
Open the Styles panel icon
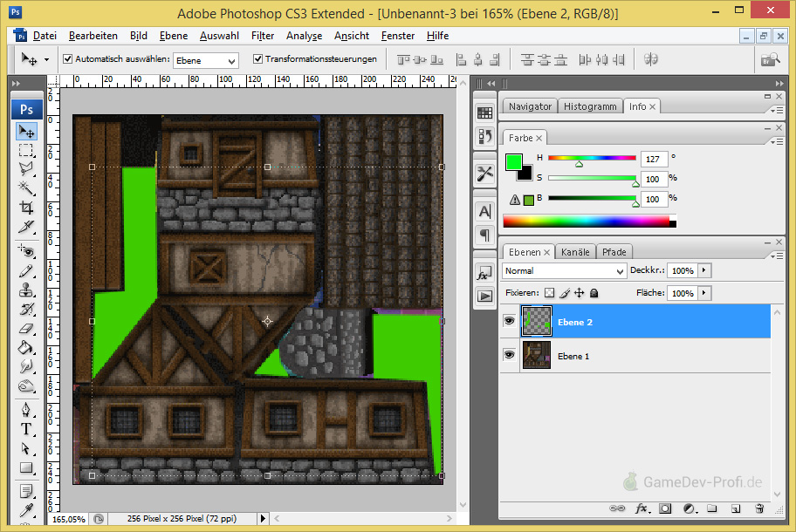coord(484,274)
